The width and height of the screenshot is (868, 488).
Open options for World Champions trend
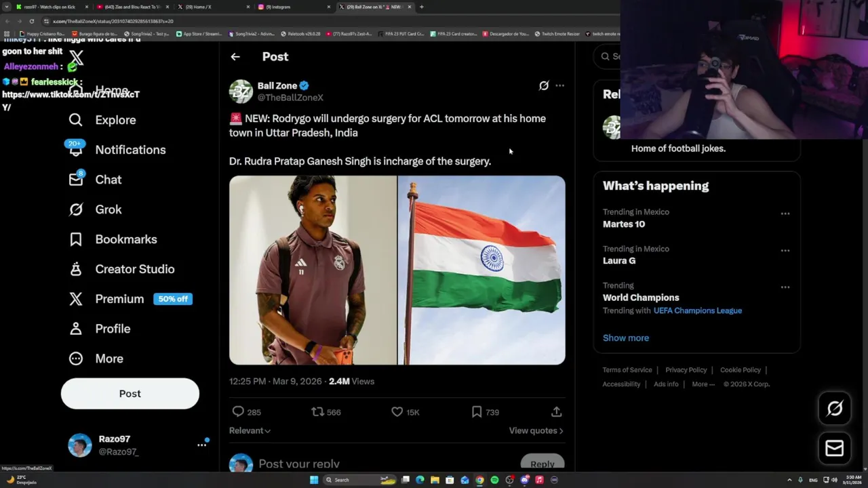(785, 287)
